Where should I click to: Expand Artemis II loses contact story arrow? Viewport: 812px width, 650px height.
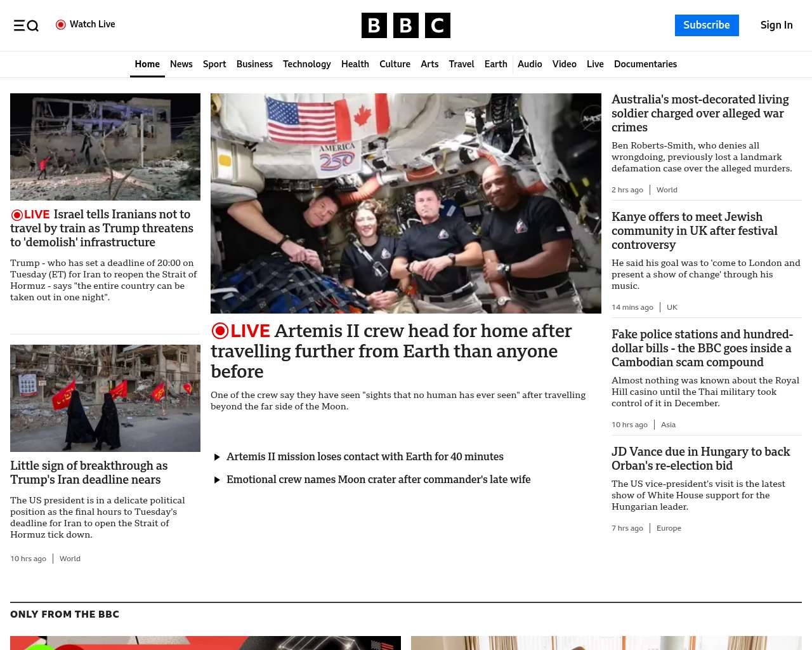(217, 457)
